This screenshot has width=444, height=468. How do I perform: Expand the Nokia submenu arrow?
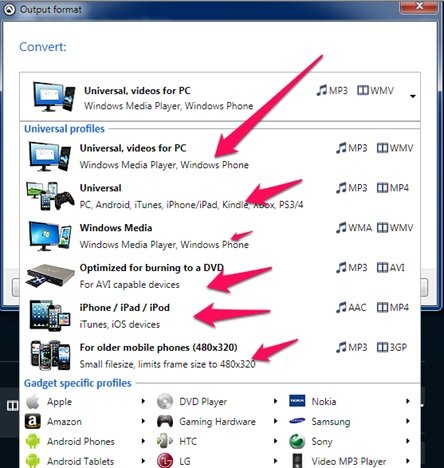click(407, 401)
